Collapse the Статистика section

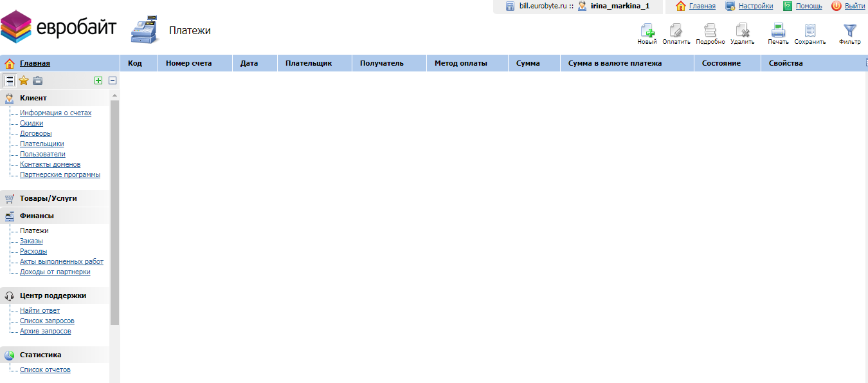[x=41, y=355]
